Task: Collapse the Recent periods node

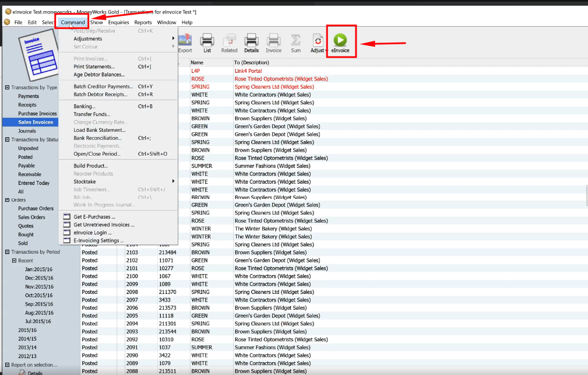Action: coord(14,261)
